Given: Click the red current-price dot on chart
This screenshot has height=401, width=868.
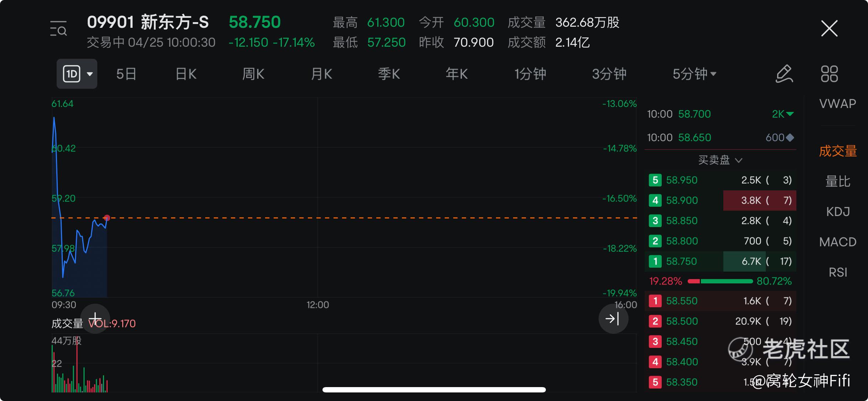Looking at the screenshot, I should pyautogui.click(x=107, y=218).
